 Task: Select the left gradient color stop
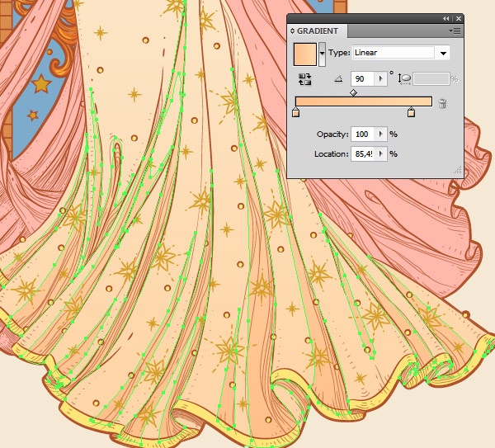(x=295, y=112)
